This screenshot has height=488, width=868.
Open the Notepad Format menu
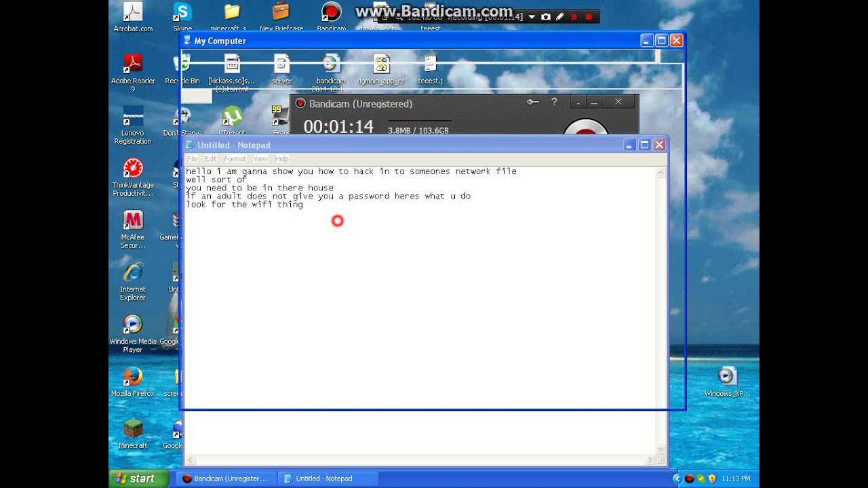pyautogui.click(x=235, y=159)
